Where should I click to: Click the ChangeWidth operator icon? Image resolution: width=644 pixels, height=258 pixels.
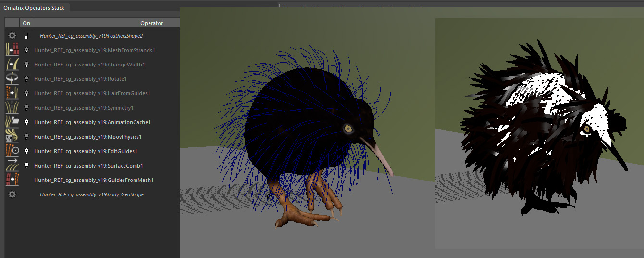point(12,64)
